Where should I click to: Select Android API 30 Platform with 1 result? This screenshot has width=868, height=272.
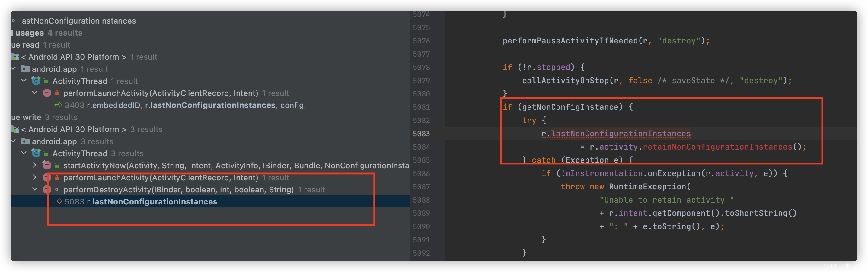coord(89,57)
